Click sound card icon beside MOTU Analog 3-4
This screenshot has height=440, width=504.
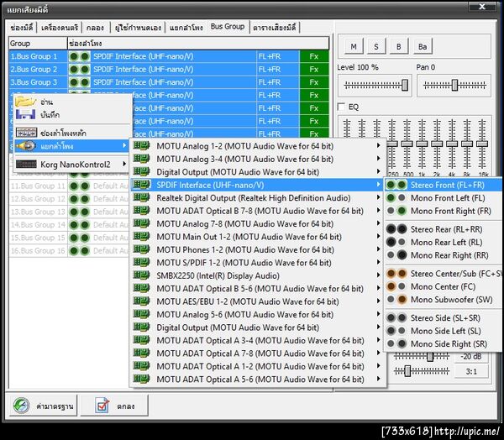point(141,159)
